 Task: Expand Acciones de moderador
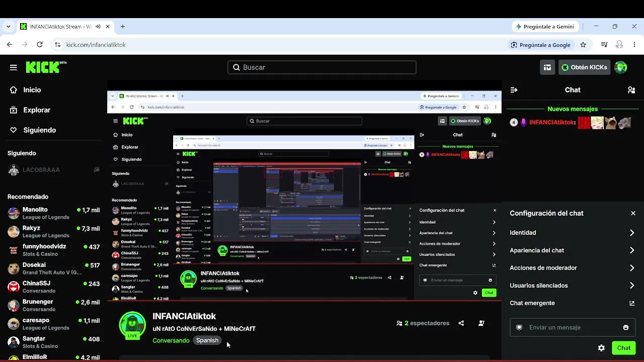tap(573, 268)
